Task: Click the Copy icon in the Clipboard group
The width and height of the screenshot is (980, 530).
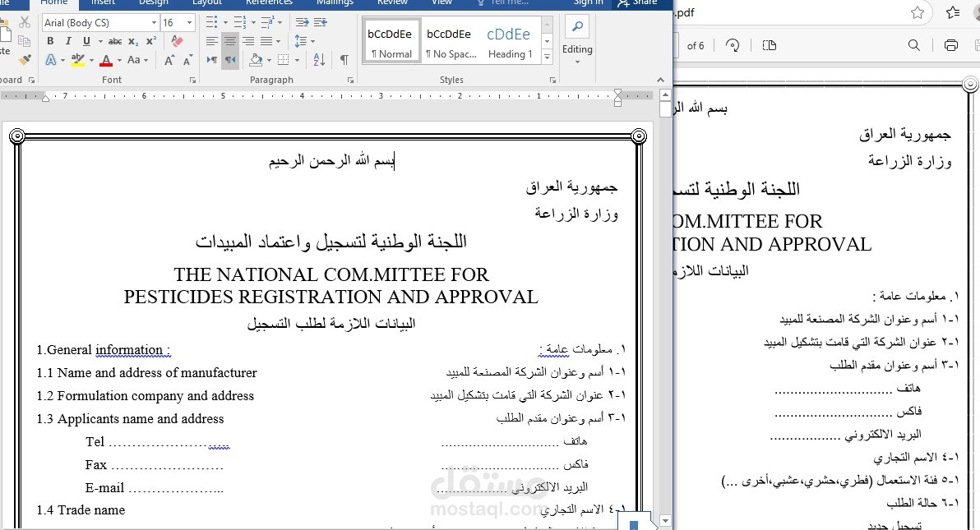Action: pos(25,41)
